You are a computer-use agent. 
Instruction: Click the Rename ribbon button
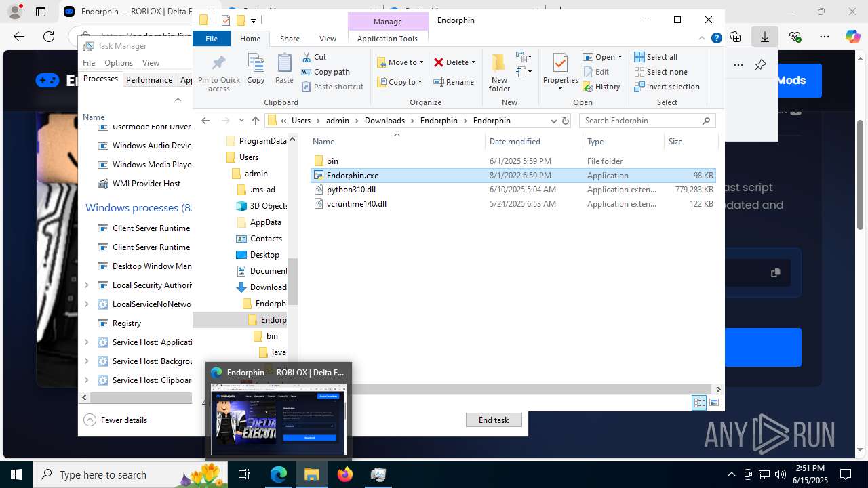coord(454,82)
